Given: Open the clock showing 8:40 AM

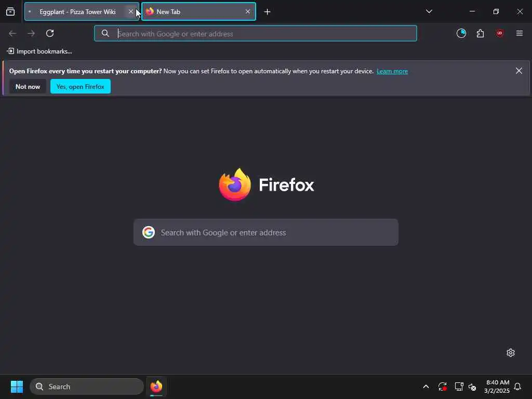Looking at the screenshot, I should click(x=497, y=387).
